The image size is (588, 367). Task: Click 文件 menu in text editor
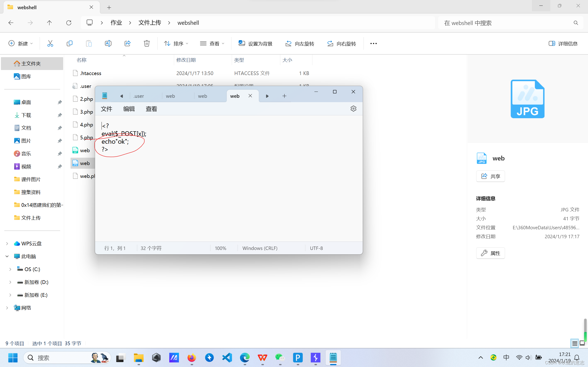107,109
